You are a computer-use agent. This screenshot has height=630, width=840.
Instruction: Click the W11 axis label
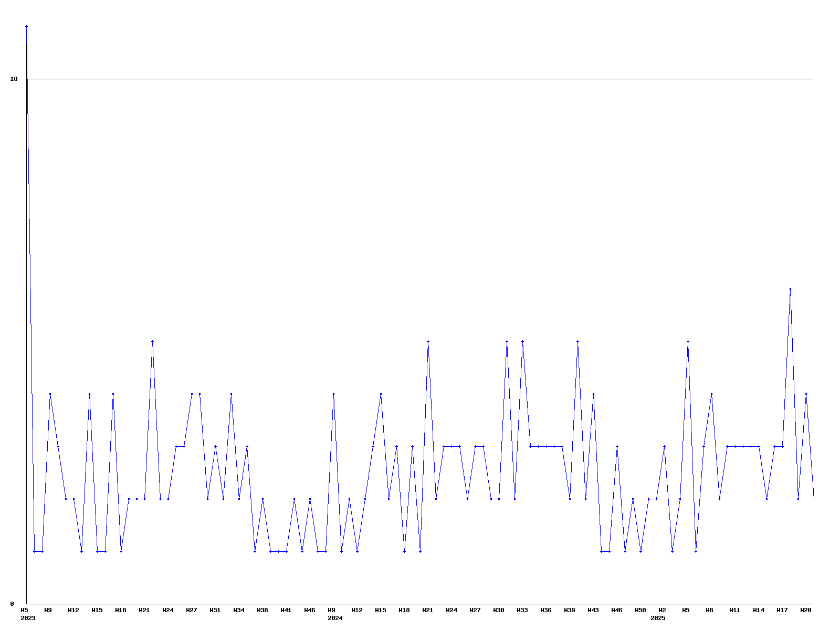click(735, 610)
